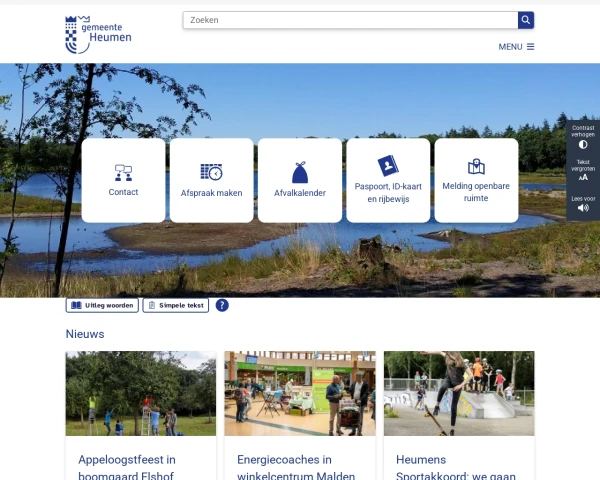Open the Afspraak maken link text
Image resolution: width=600 pixels, height=480 pixels.
[212, 193]
